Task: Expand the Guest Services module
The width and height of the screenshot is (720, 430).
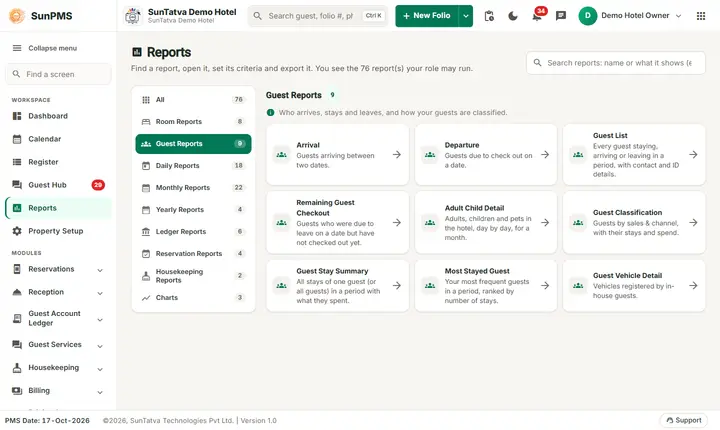Action: (x=58, y=345)
